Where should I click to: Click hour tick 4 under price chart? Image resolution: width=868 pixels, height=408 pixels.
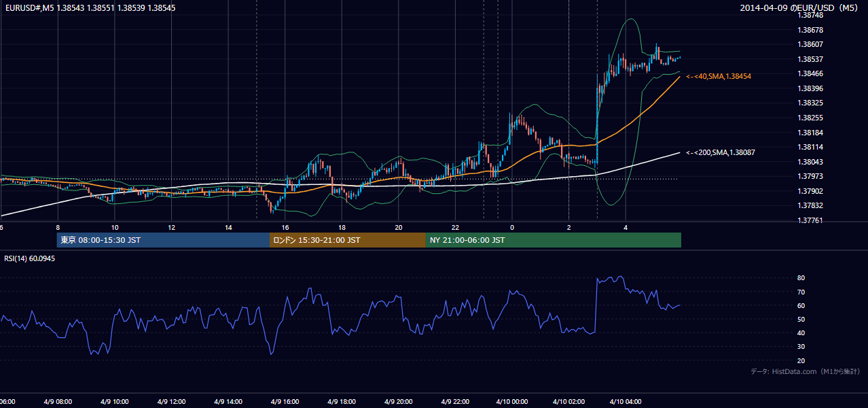(626, 227)
